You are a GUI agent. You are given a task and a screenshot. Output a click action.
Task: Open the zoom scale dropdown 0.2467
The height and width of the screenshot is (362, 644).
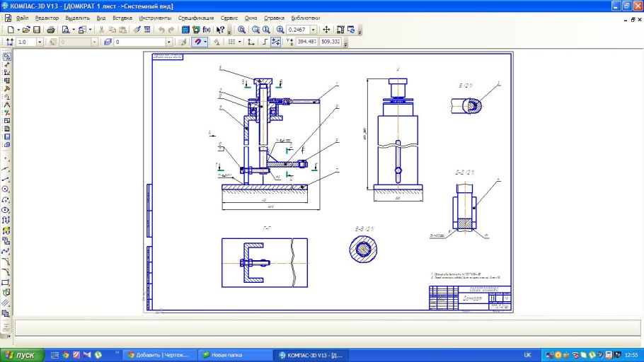pyautogui.click(x=313, y=30)
